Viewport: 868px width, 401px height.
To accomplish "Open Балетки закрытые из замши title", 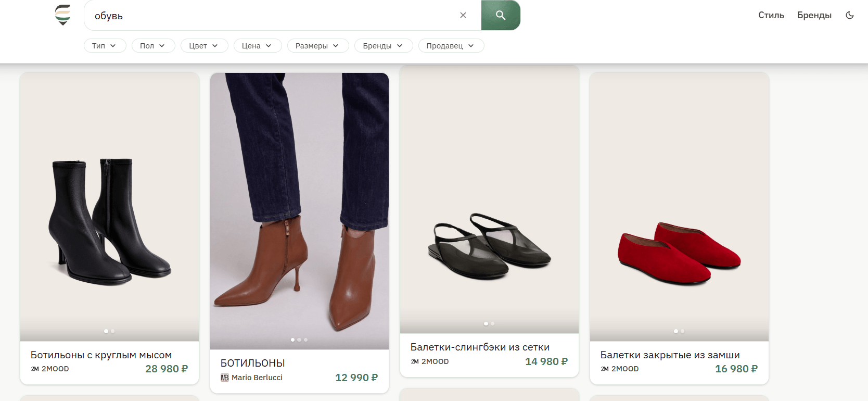I will (x=670, y=355).
